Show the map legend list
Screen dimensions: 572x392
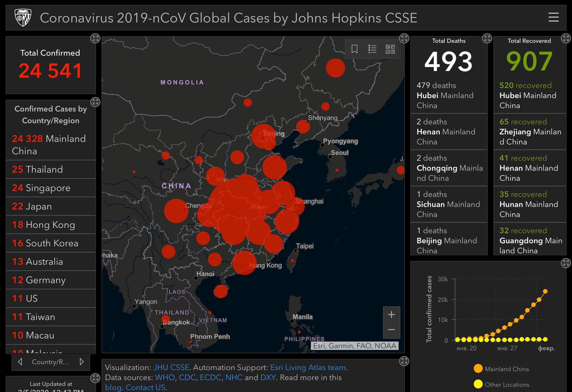(372, 49)
